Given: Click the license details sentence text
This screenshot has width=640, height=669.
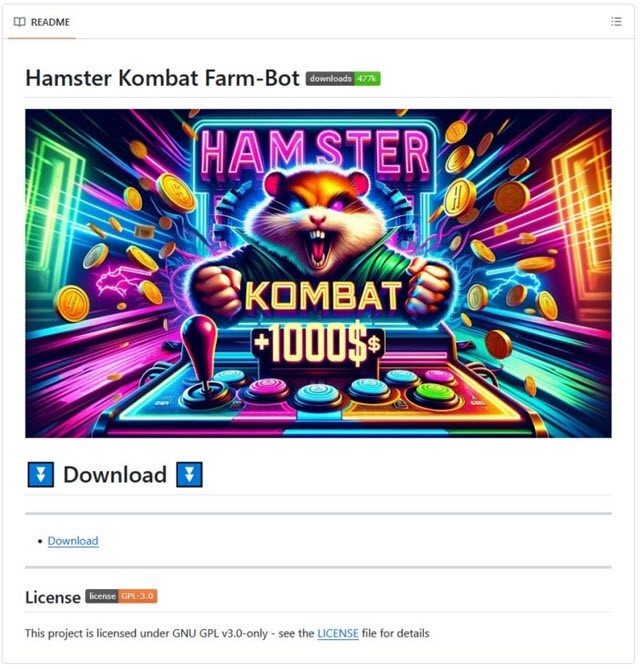Looking at the screenshot, I should [x=227, y=633].
